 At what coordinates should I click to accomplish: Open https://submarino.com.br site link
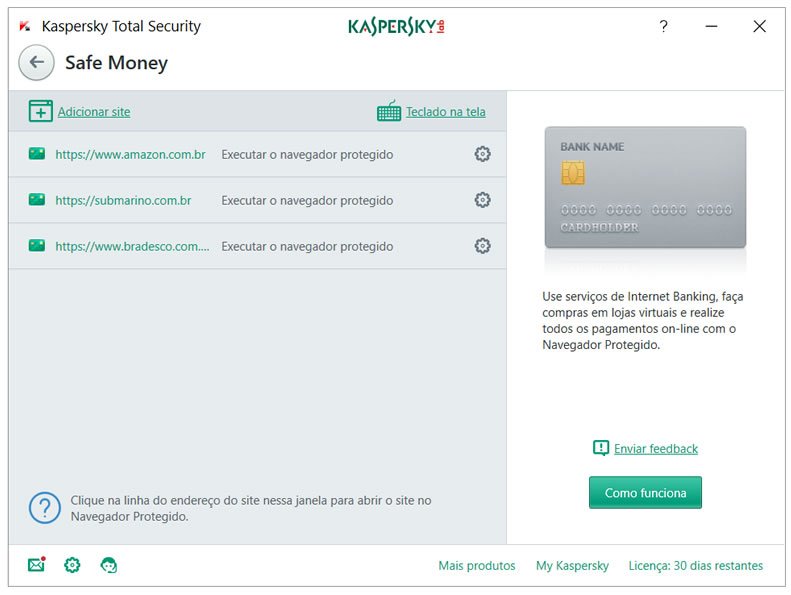click(123, 200)
